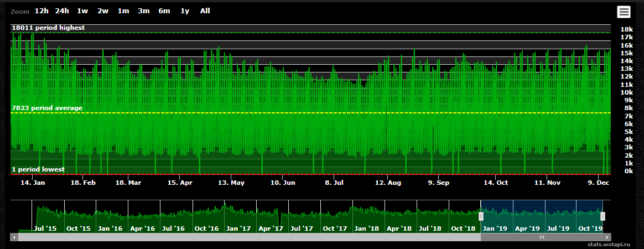This screenshot has height=249, width=644.
Task: Click the selected range at Apr '19
Action: [527, 228]
